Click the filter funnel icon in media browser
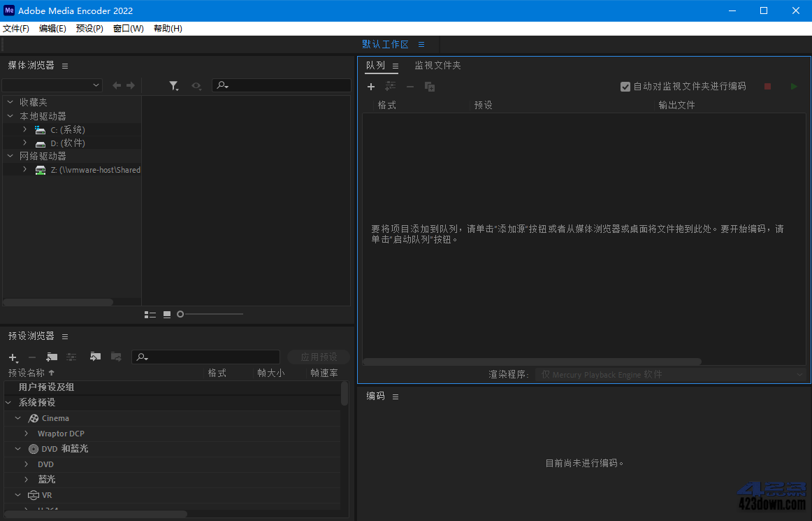 173,85
